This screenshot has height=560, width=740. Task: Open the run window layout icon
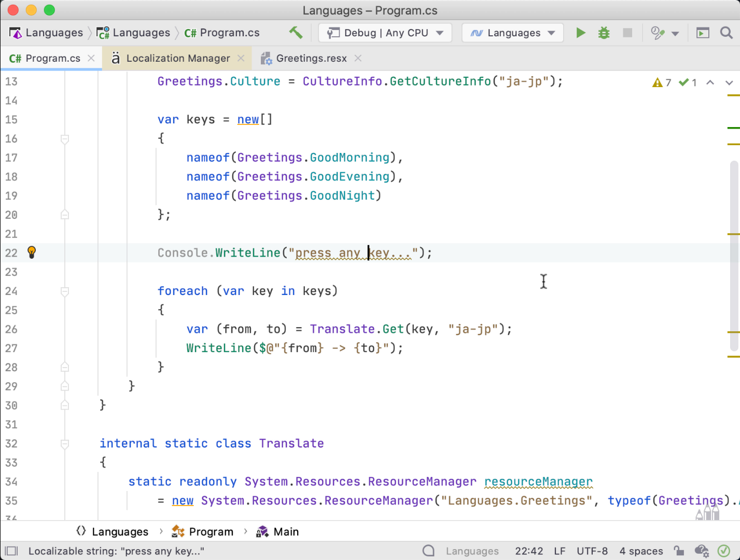(702, 33)
